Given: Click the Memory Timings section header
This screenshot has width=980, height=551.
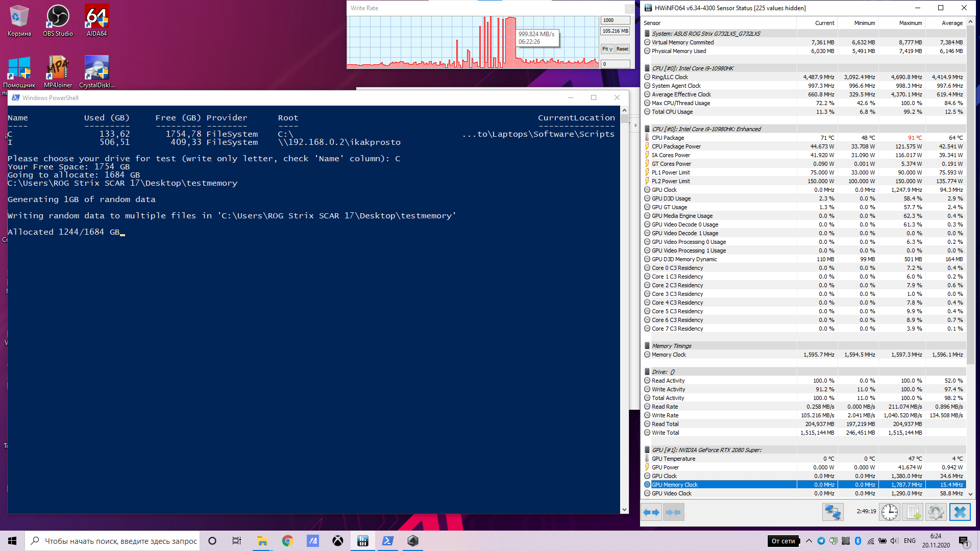Looking at the screenshot, I should pos(671,345).
